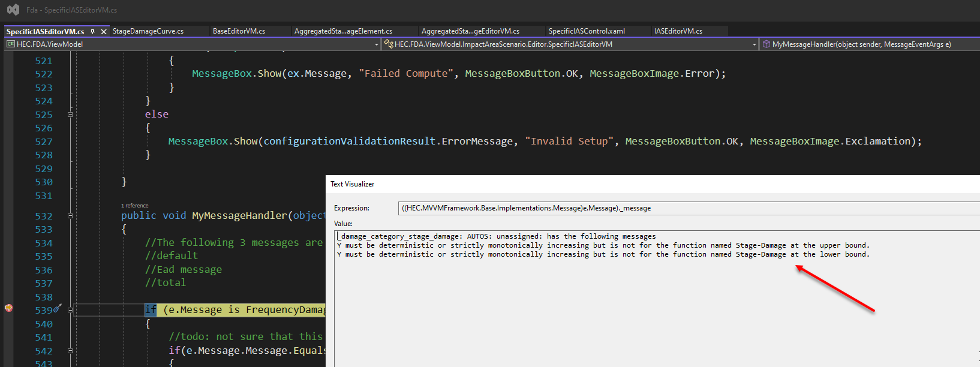Open the IASEditorVM.cs tab
The height and width of the screenshot is (367, 980).
coord(678,31)
